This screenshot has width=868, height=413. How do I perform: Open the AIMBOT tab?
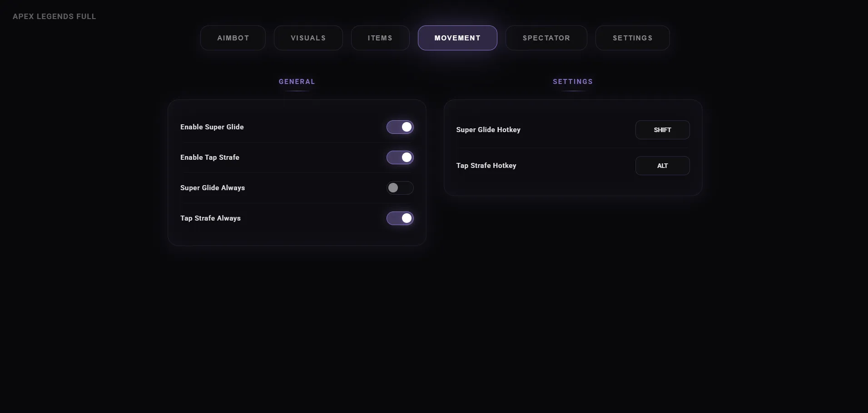coord(233,38)
